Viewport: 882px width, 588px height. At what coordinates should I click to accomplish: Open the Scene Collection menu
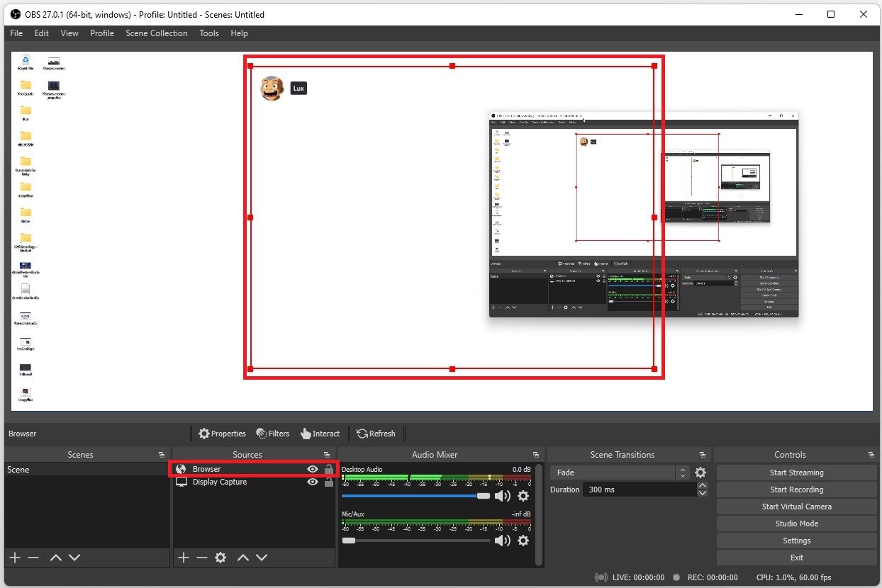[157, 33]
